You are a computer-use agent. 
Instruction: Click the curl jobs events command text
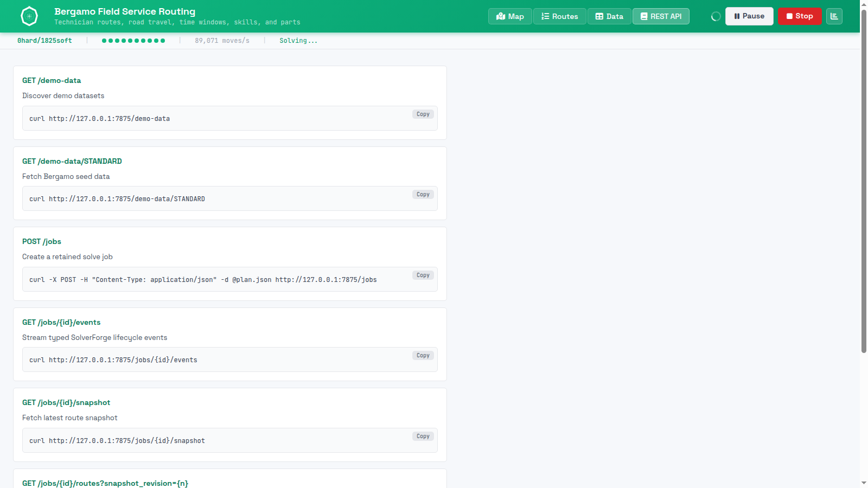tap(113, 360)
